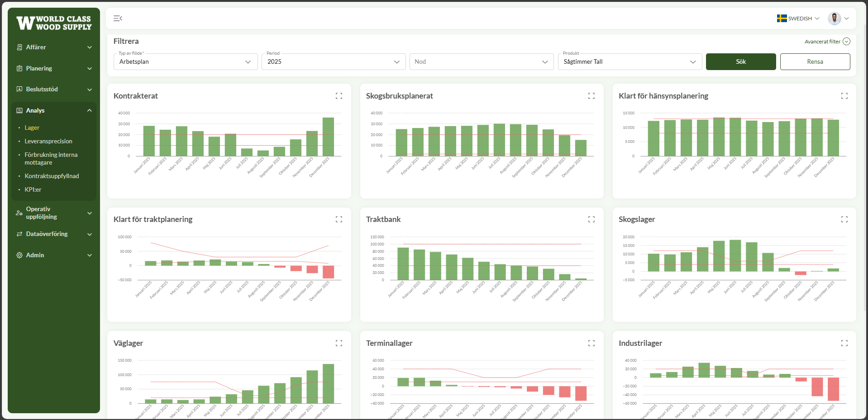Maximize the Skogslager chart panel
Screen dimensions: 868x420
844,219
